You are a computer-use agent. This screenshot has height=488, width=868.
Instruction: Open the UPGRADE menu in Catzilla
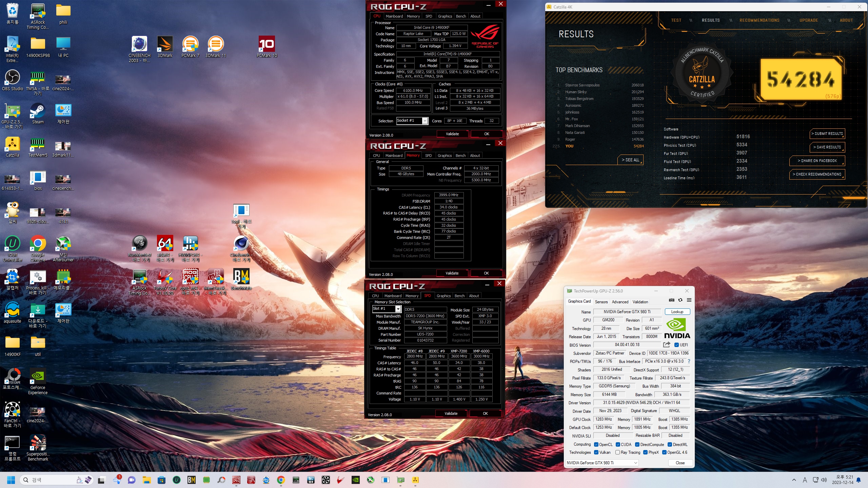(x=809, y=20)
